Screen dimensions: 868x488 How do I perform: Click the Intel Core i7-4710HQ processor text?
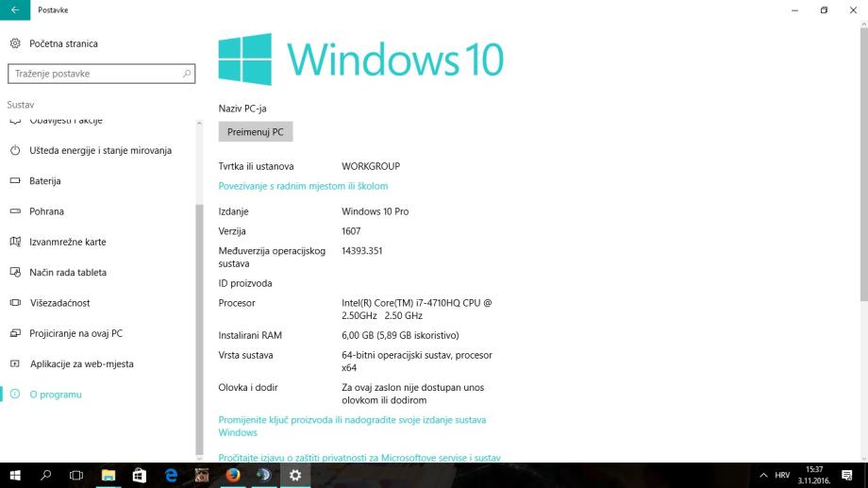pos(416,309)
